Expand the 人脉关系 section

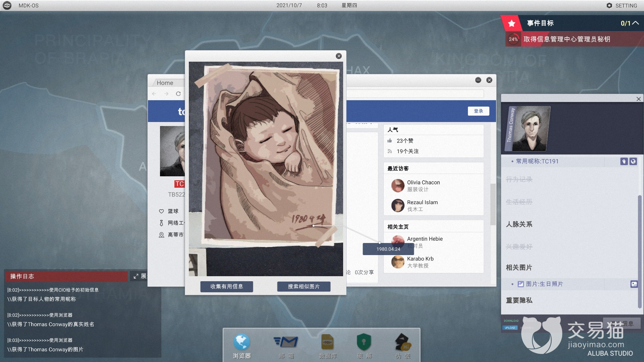coord(519,224)
